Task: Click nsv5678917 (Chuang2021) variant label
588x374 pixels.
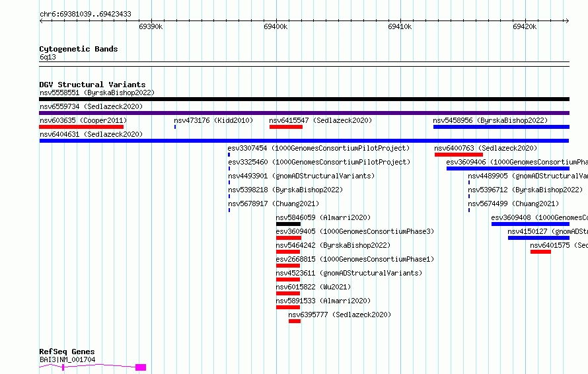Action: (274, 204)
